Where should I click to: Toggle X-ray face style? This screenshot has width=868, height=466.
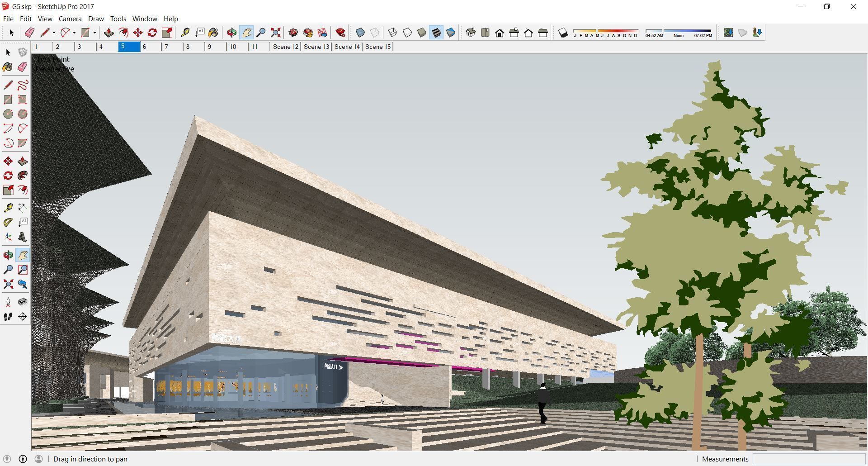[x=360, y=33]
